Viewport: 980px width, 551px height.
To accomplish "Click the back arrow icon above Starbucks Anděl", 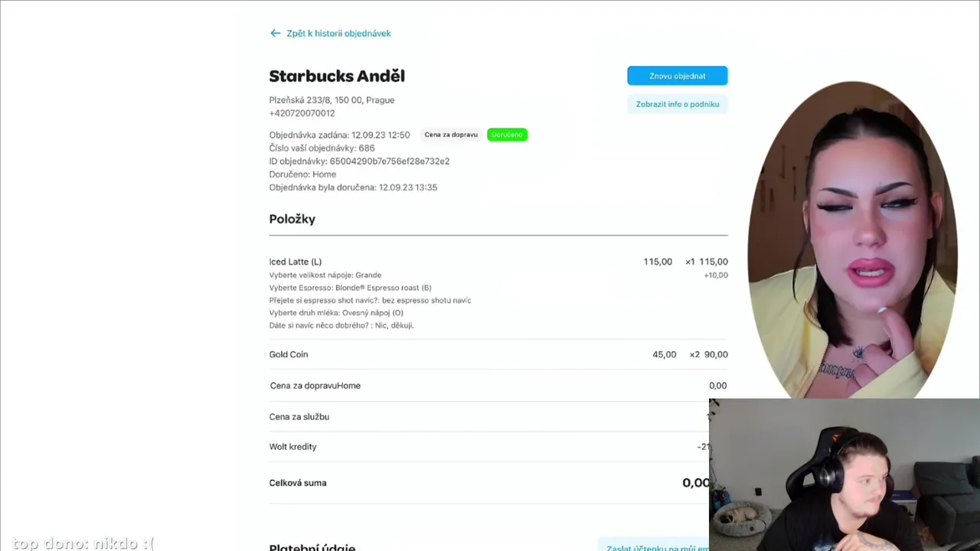I will 275,33.
